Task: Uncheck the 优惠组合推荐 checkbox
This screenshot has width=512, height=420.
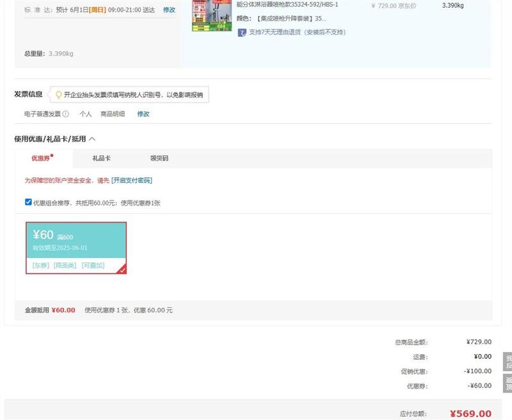Action: pyautogui.click(x=28, y=202)
